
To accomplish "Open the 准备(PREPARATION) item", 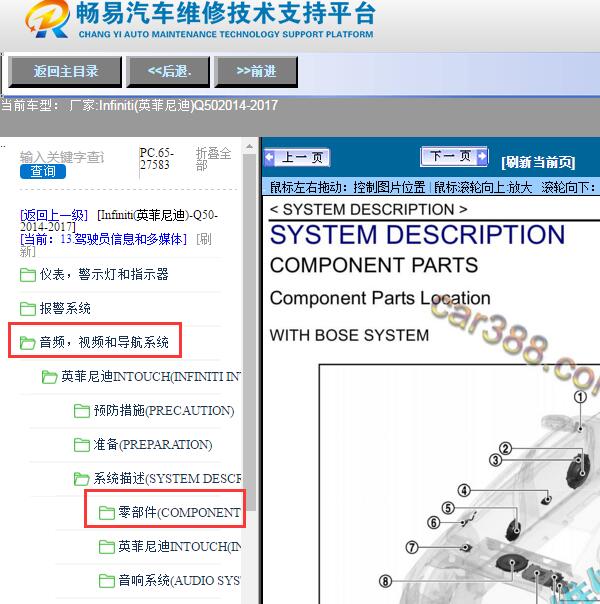I will 153,445.
